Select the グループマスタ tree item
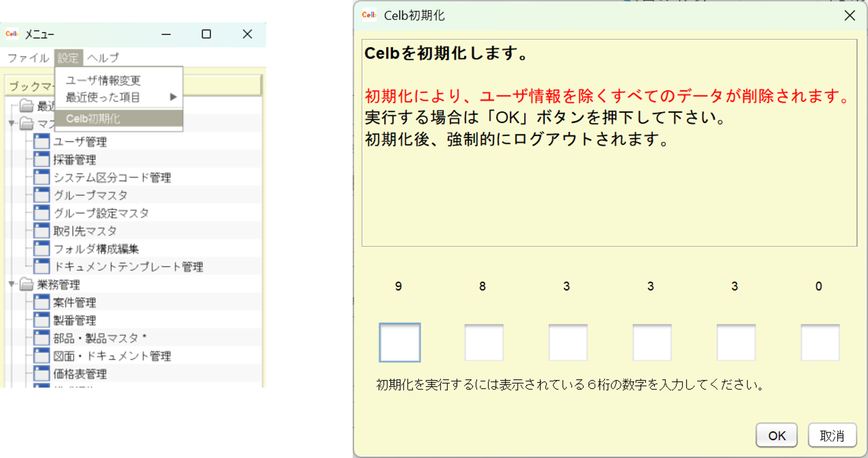 [91, 195]
